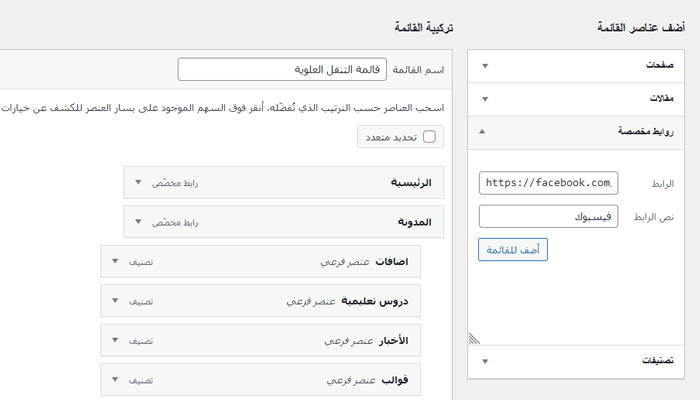
Task: Click the المدونة menu item title
Action: pyautogui.click(x=415, y=222)
